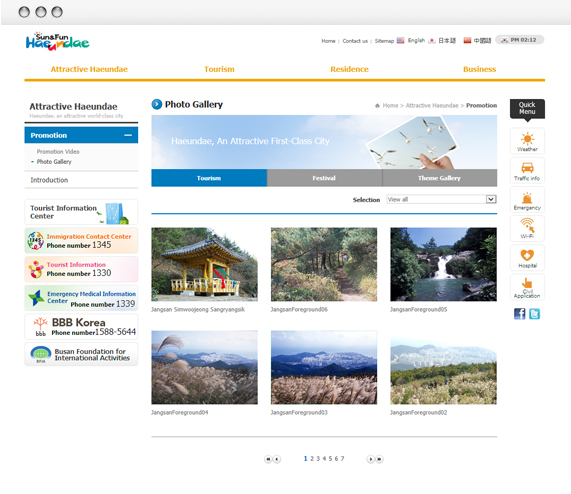Expand the Introduction sidebar item

(x=81, y=180)
